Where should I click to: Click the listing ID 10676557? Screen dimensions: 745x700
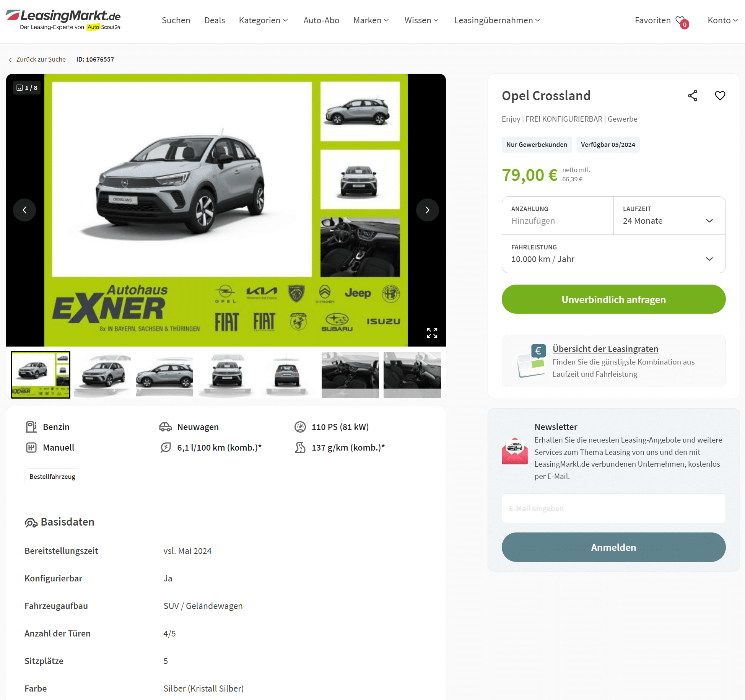95,59
